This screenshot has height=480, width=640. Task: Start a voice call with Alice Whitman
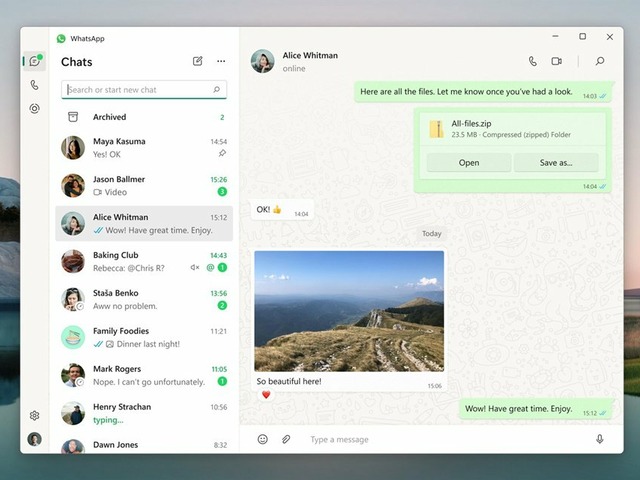(x=532, y=61)
